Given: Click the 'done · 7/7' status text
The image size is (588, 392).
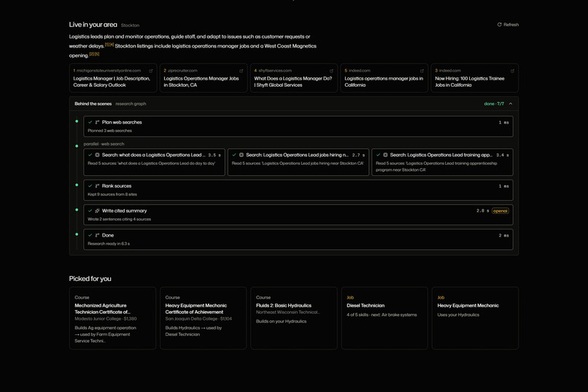Looking at the screenshot, I should point(494,104).
